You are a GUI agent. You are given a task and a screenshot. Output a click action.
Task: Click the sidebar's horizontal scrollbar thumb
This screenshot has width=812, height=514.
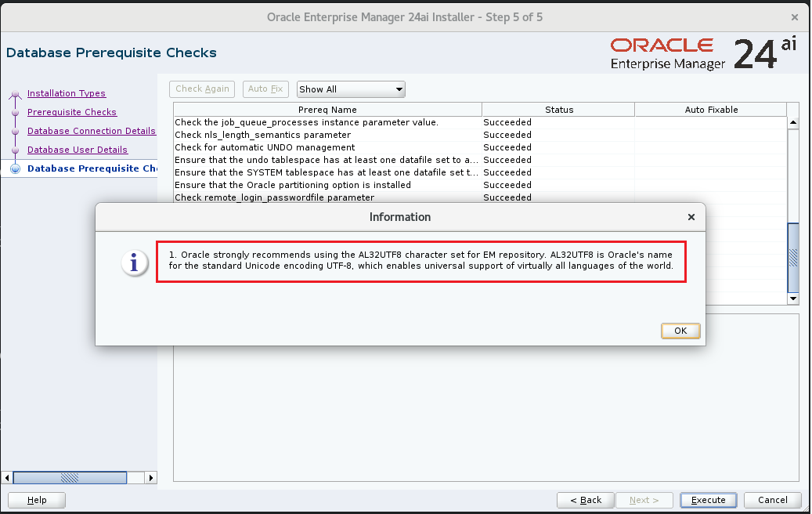pyautogui.click(x=70, y=478)
